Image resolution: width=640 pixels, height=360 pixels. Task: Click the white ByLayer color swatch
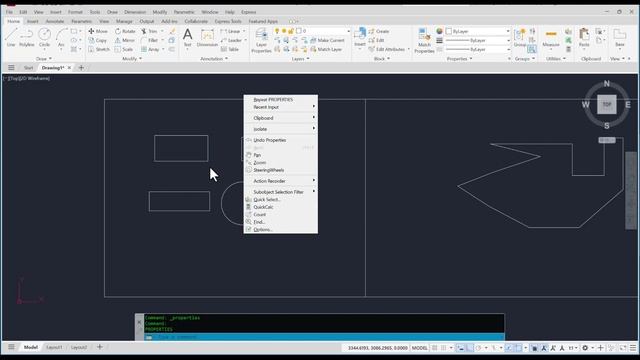point(449,31)
